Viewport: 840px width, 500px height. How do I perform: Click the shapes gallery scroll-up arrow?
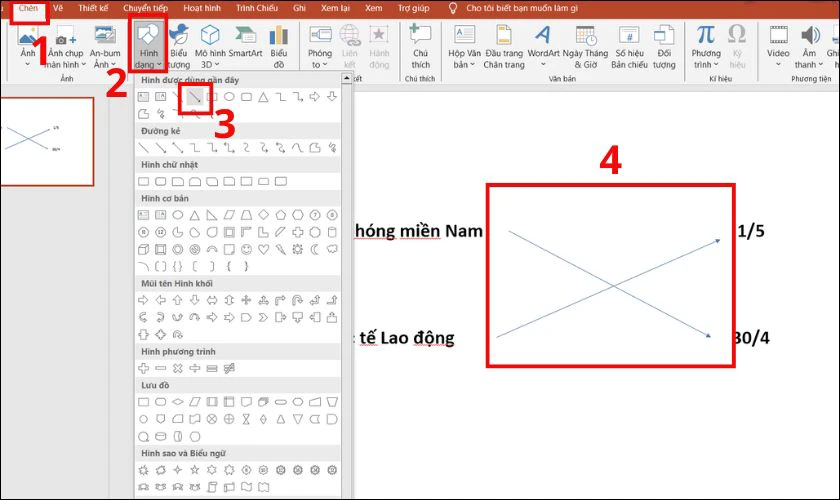coord(347,79)
